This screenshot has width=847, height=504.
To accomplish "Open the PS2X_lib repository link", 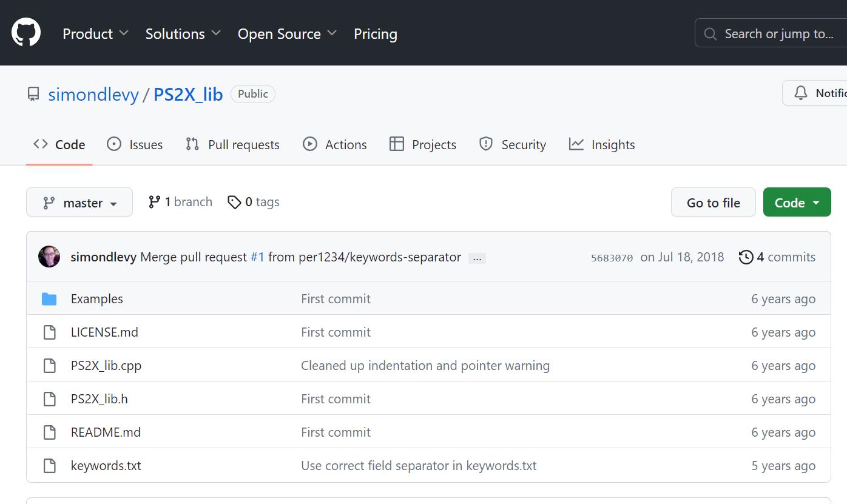I will pos(188,95).
